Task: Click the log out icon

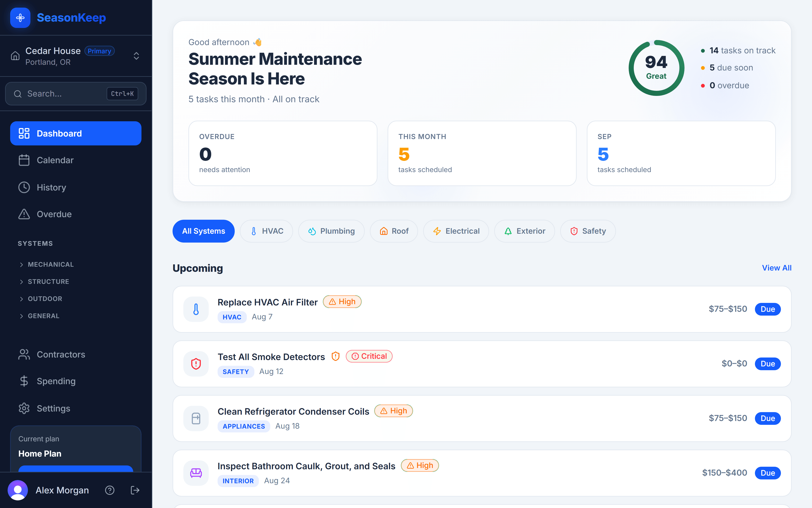Action: point(135,490)
